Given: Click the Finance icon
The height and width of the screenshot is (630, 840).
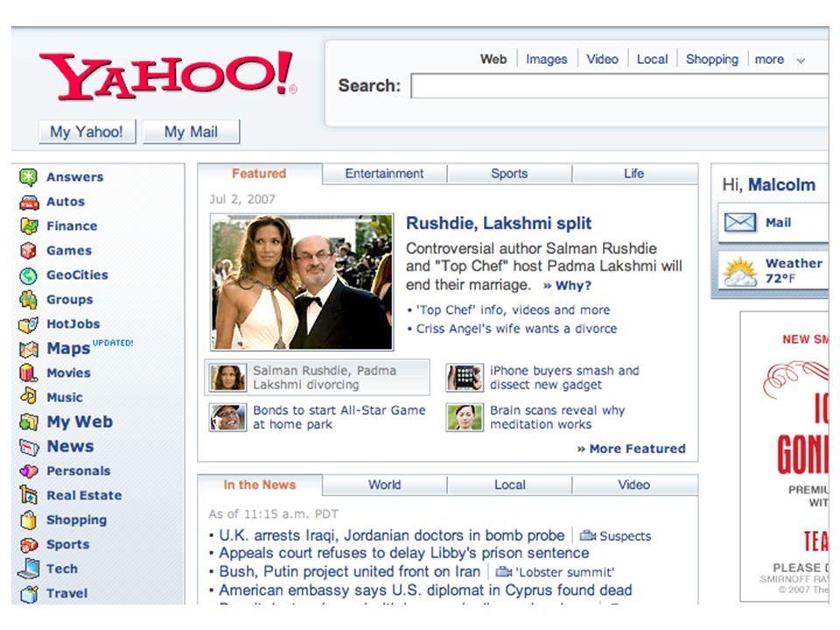Looking at the screenshot, I should (x=29, y=226).
